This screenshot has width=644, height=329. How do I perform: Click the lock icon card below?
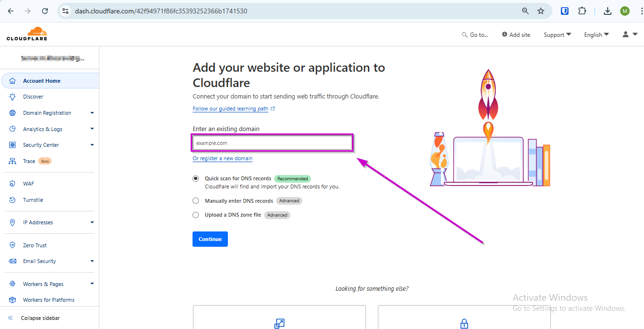pyautogui.click(x=464, y=317)
